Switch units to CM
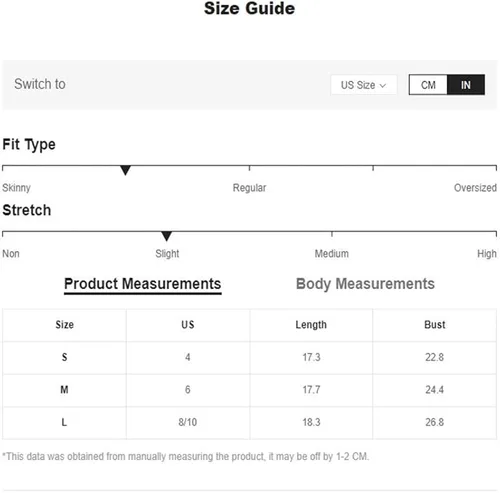The height and width of the screenshot is (493, 500). [x=428, y=85]
